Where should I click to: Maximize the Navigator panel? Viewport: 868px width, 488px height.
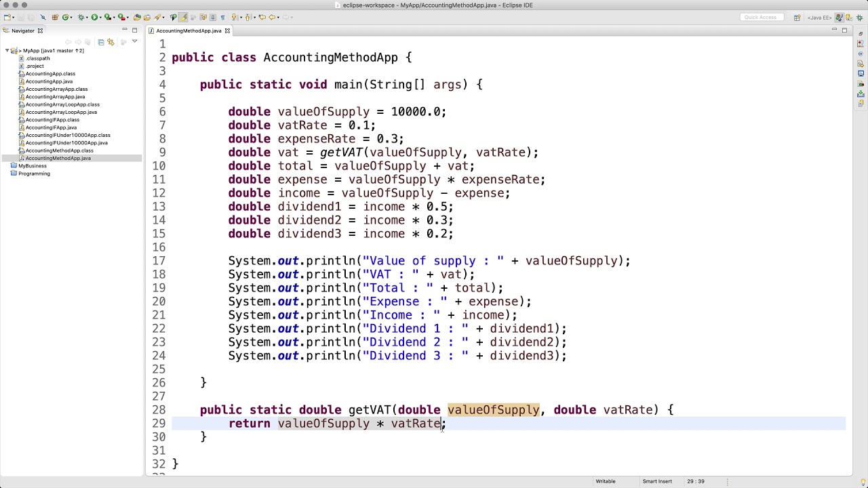(134, 30)
